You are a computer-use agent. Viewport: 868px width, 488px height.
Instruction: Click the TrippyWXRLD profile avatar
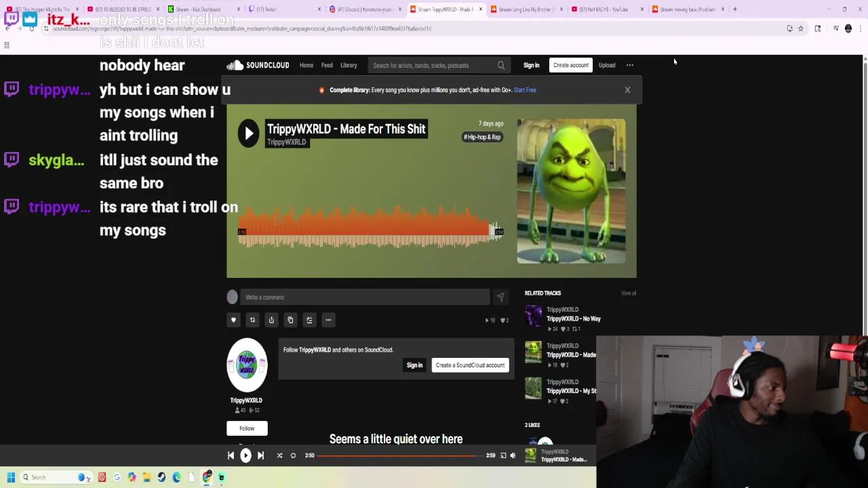[x=247, y=365]
